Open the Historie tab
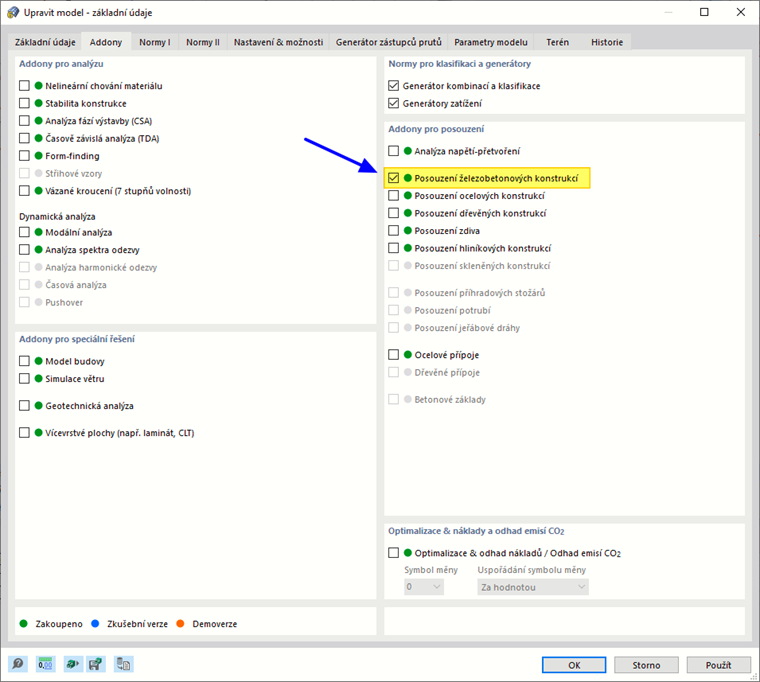This screenshot has height=682, width=760. [607, 42]
